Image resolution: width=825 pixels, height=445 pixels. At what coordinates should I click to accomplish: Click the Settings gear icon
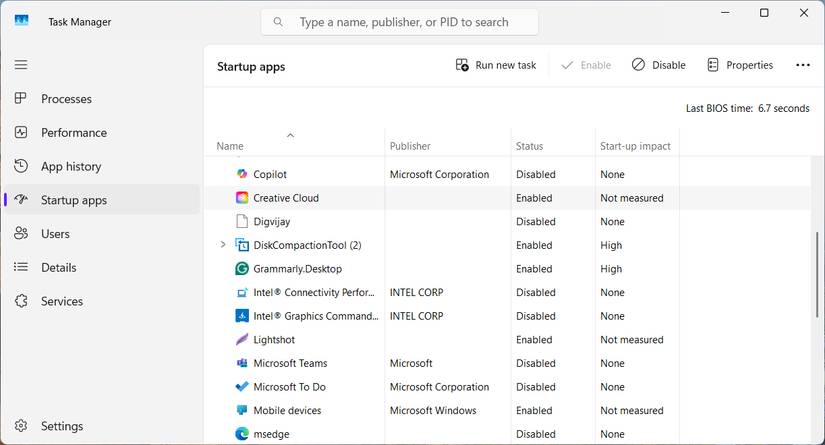(x=21, y=426)
